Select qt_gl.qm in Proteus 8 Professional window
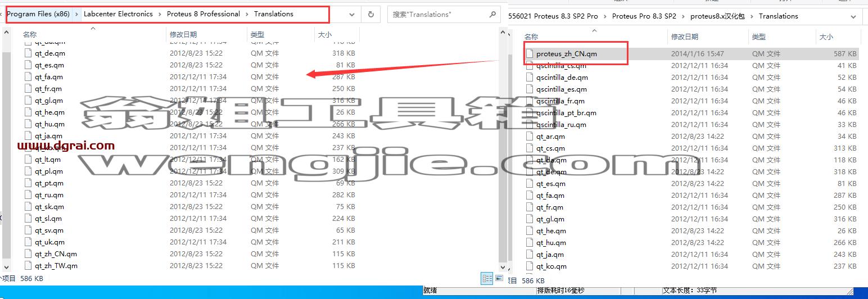 [49, 101]
